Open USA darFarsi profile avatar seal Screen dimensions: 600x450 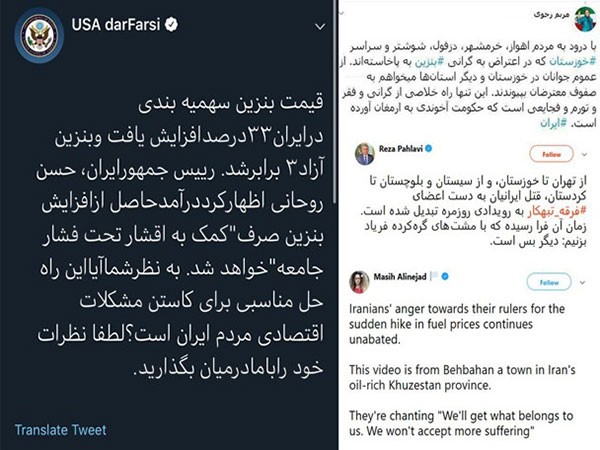39,35
